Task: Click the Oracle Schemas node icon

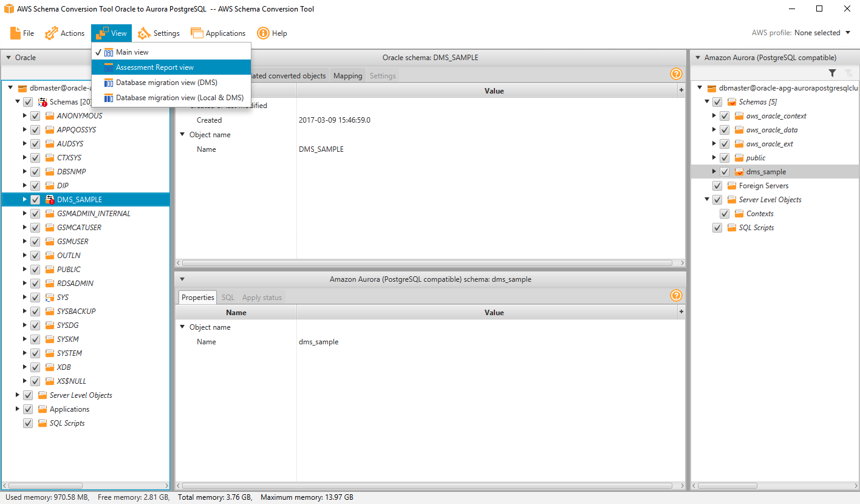Action: (43, 102)
